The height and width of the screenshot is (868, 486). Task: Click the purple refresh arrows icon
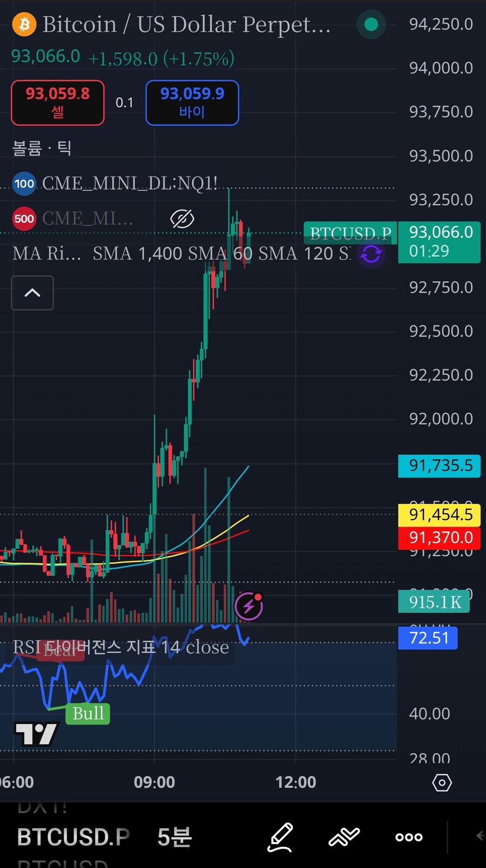coord(371,254)
